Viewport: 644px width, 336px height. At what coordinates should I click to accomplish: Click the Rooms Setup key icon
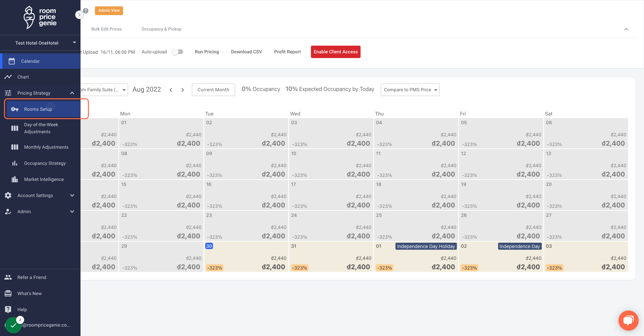pos(15,109)
